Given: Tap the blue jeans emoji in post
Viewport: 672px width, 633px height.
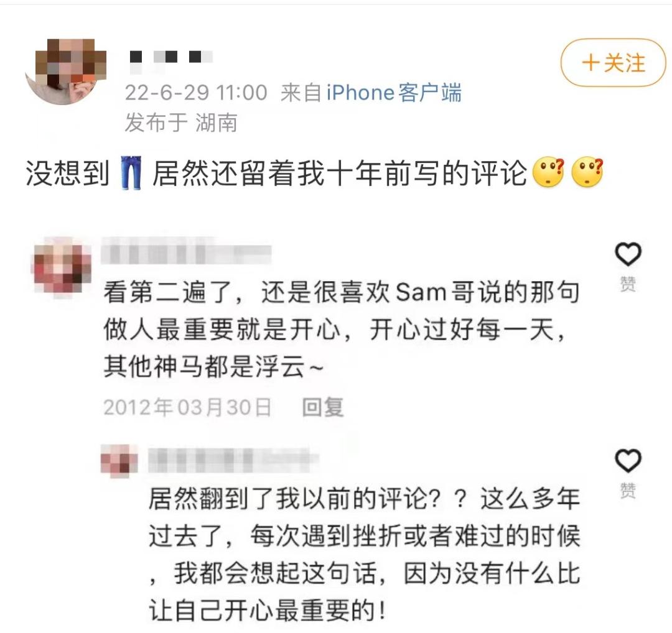Looking at the screenshot, I should click(131, 173).
